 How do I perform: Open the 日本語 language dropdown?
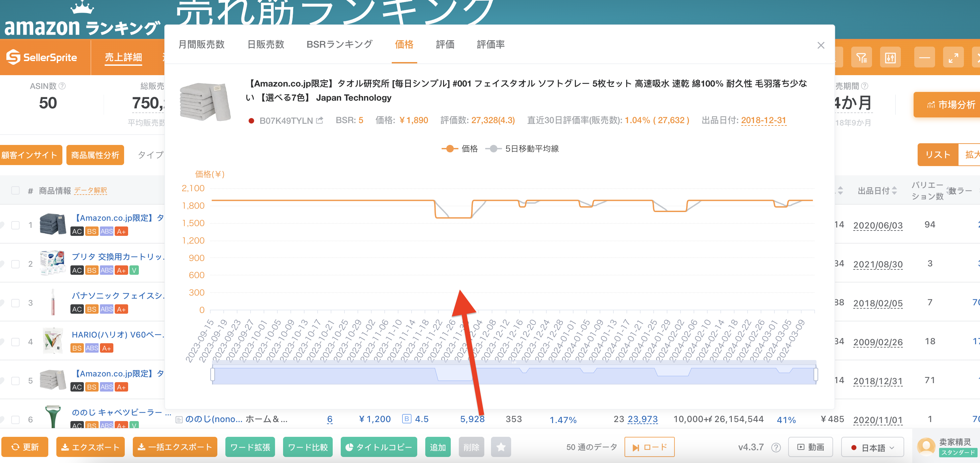click(x=872, y=448)
